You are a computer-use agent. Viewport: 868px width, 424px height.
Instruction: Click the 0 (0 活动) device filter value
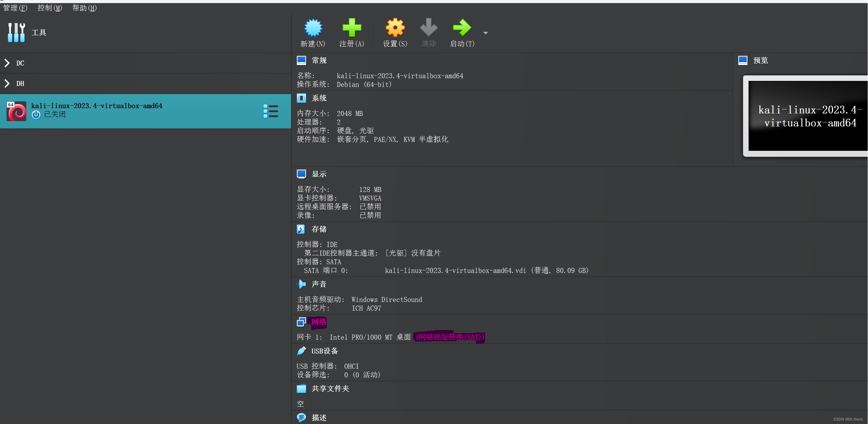pos(362,375)
